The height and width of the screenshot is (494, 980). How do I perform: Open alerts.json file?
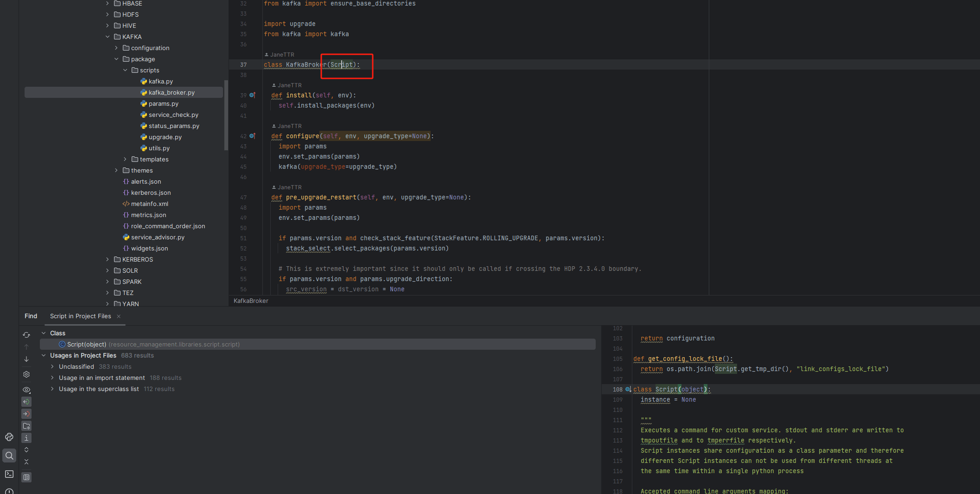[x=142, y=181]
